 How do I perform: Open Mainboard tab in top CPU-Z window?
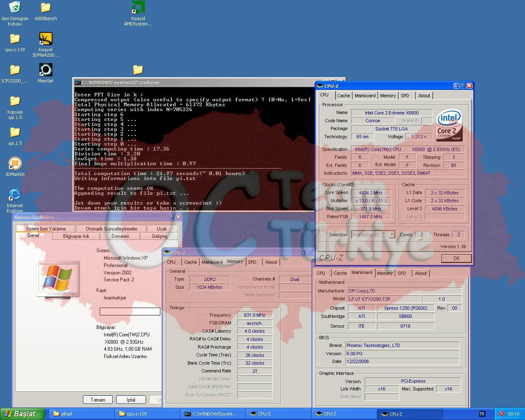pyautogui.click(x=365, y=96)
